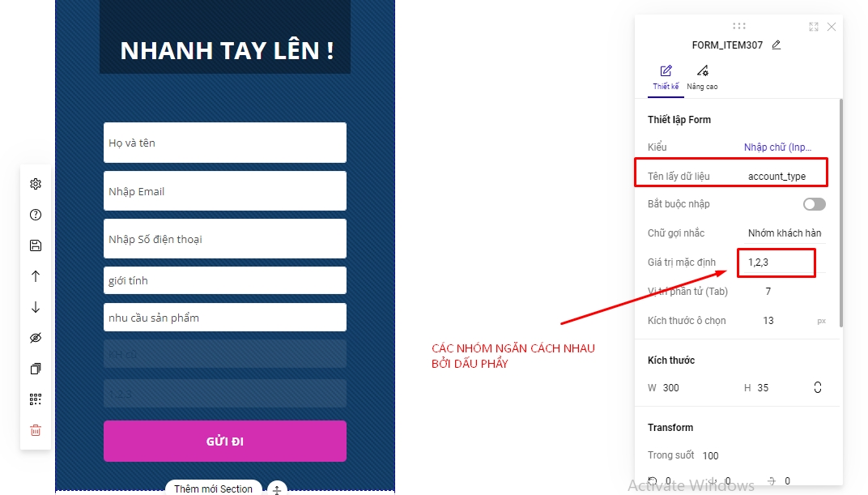Enable the Bắt buộc nhập switch
The width and height of the screenshot is (868, 495).
point(815,204)
